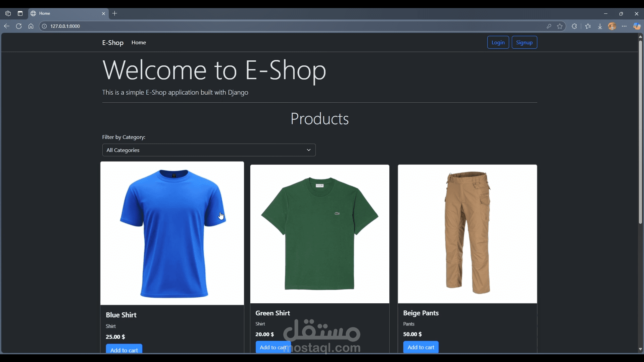Select the Home browser tab
Screen dimensions: 644x362
pyautogui.click(x=68, y=13)
